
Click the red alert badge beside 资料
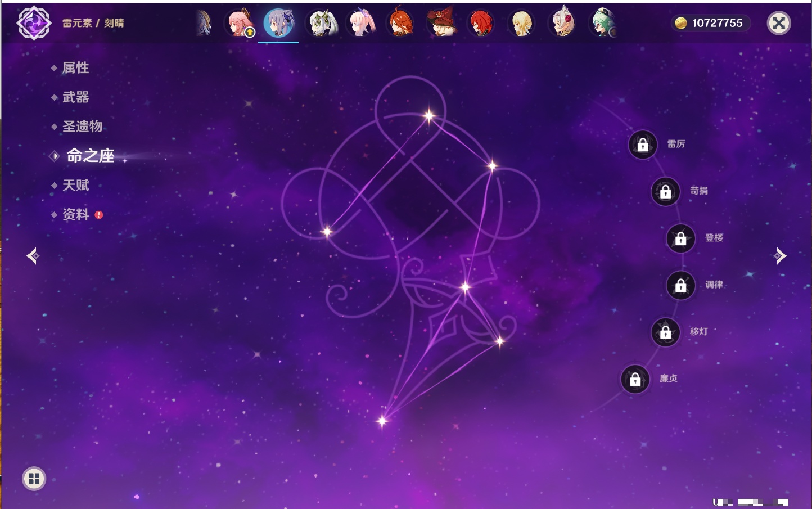(x=99, y=215)
